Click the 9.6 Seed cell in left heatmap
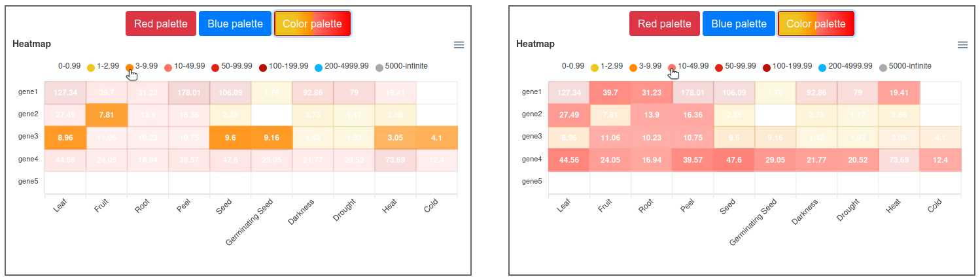The image size is (980, 279). click(230, 138)
